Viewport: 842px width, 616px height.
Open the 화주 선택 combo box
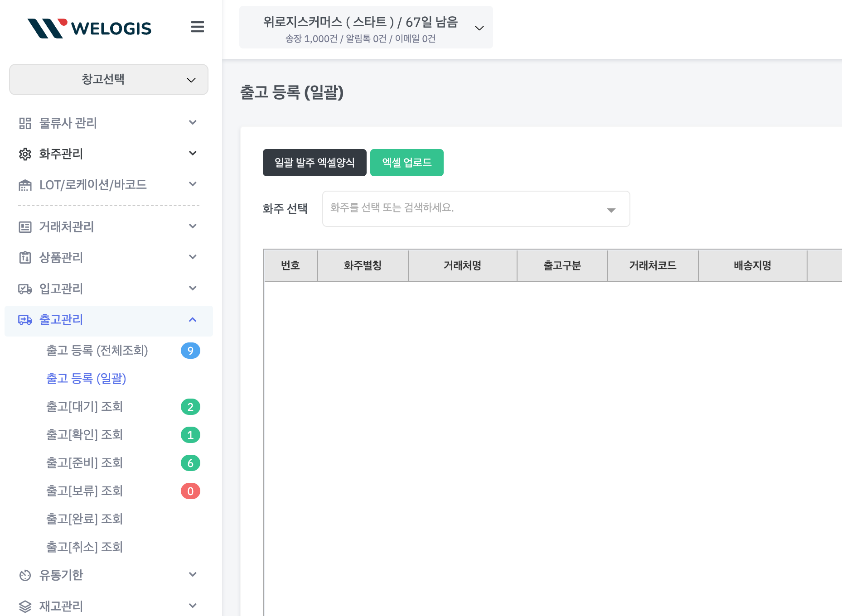pos(475,209)
